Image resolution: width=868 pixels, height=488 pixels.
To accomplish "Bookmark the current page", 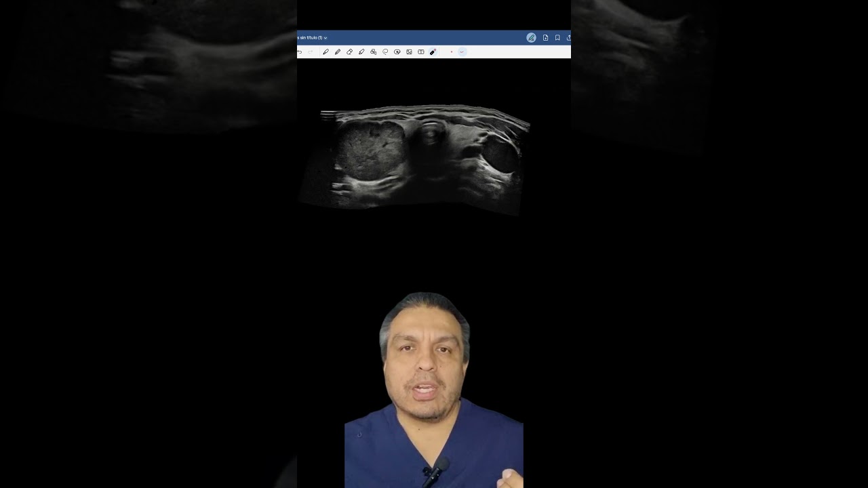I will tap(557, 38).
